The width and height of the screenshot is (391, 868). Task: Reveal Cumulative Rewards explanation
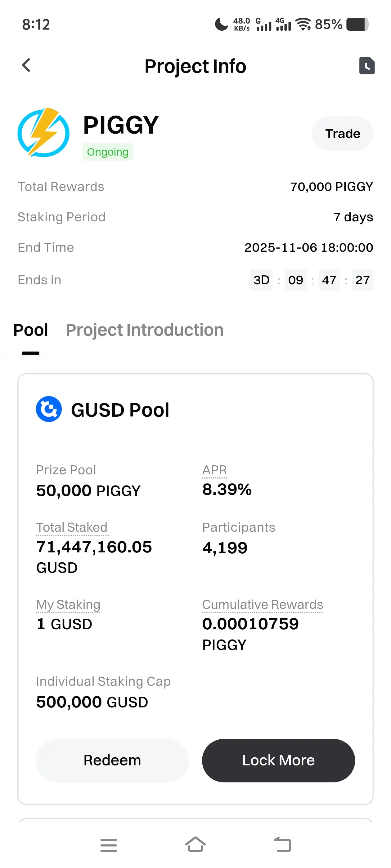[263, 604]
